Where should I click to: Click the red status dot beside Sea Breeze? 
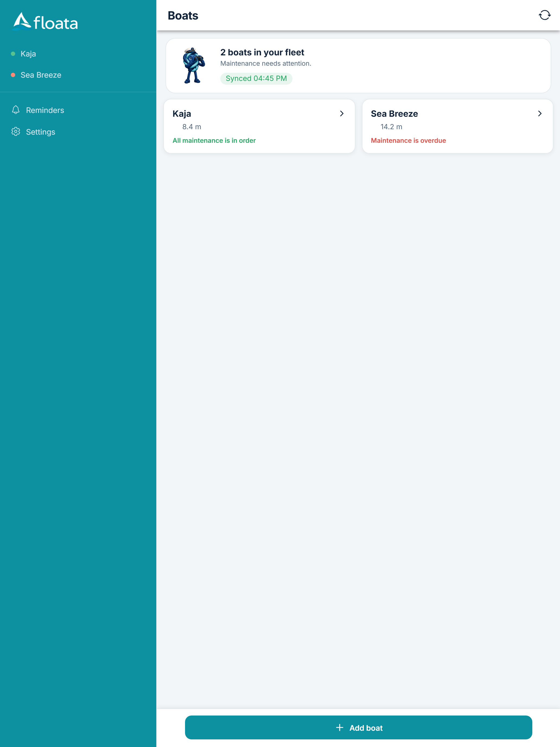tap(13, 75)
